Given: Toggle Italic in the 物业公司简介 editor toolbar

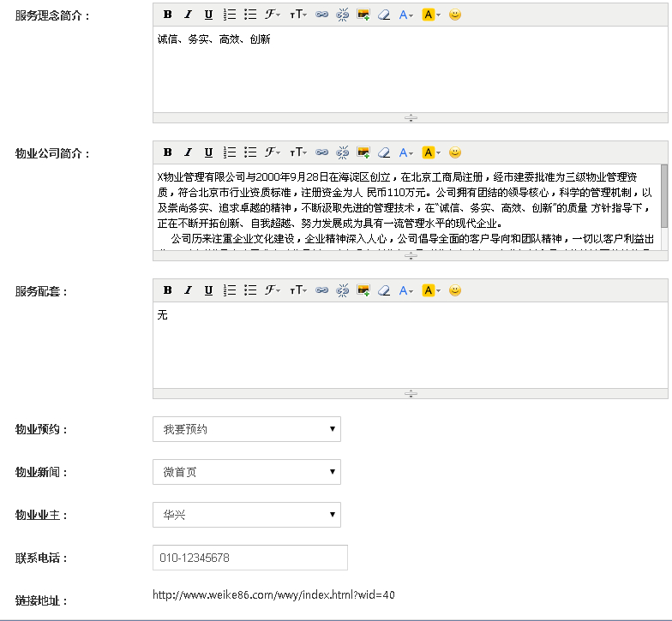Looking at the screenshot, I should pos(188,152).
